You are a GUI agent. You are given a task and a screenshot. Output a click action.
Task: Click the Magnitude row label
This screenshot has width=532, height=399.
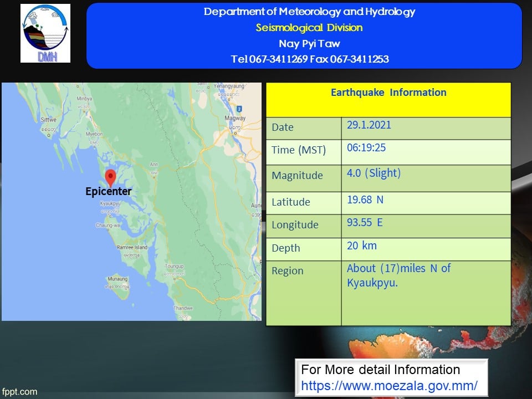click(x=297, y=176)
